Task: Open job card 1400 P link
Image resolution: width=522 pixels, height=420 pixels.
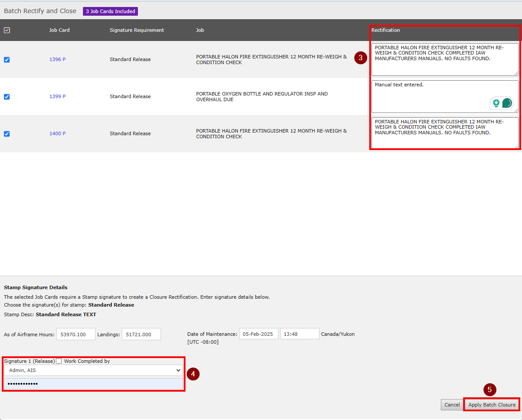Action: coord(57,134)
